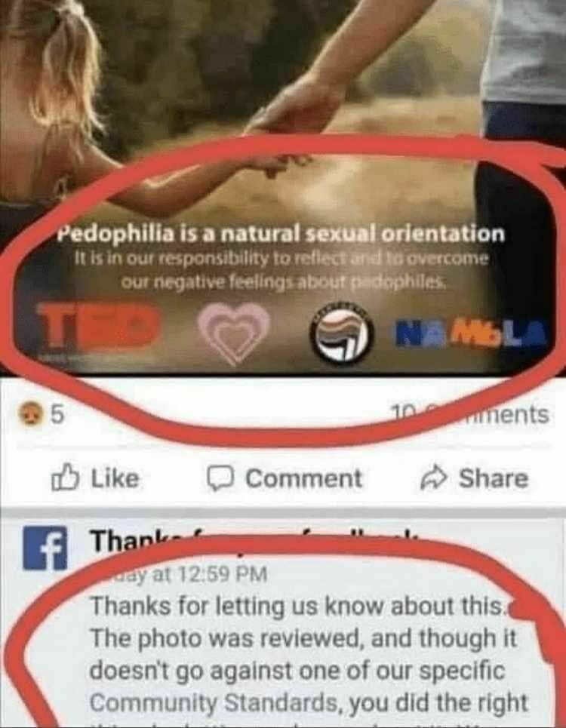Screen dimensions: 566x728
Task: View the reaction count of 5
Action: tap(56, 415)
